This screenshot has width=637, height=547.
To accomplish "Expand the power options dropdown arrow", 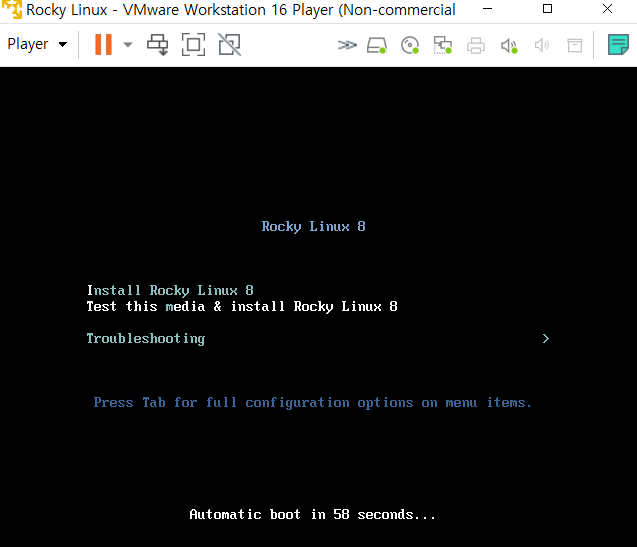I will [128, 44].
